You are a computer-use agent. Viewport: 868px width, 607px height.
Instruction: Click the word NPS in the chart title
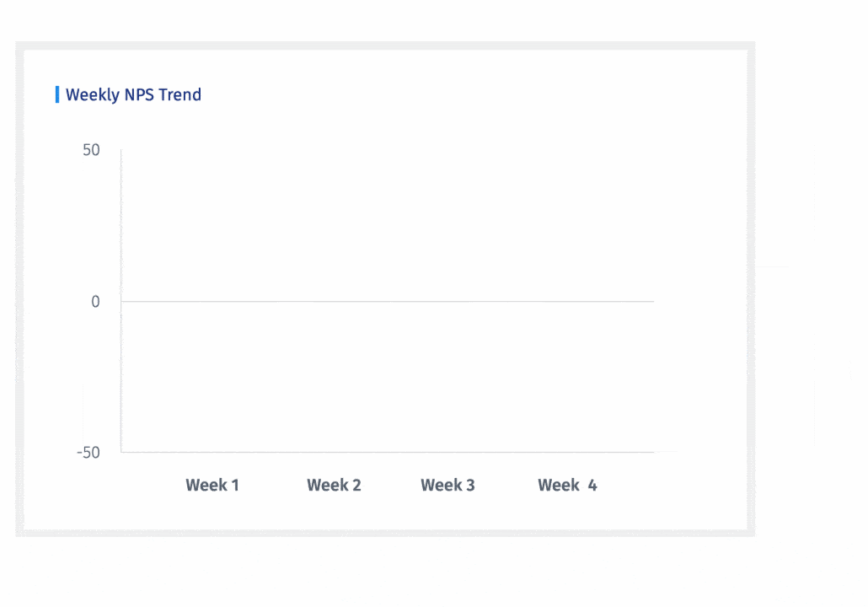[140, 94]
